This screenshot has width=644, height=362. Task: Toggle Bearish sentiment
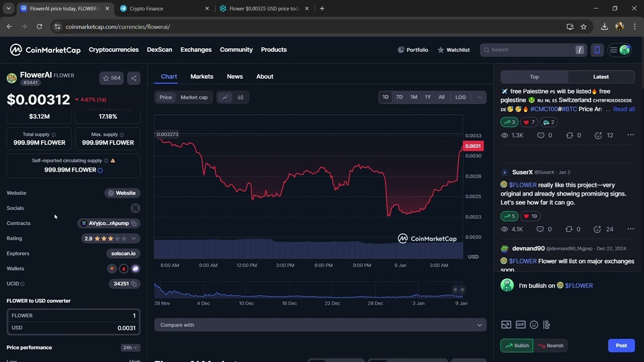pos(550,345)
